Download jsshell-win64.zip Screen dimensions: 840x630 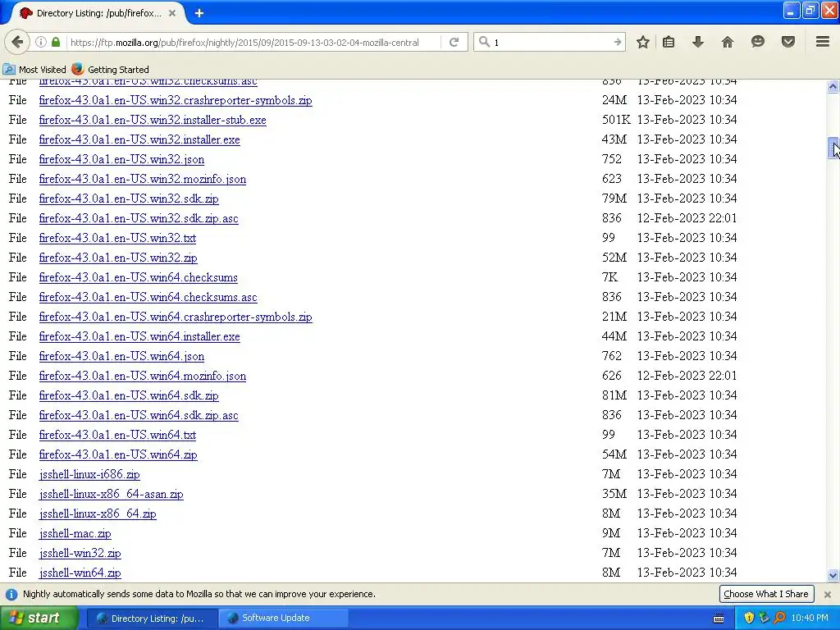[80, 573]
